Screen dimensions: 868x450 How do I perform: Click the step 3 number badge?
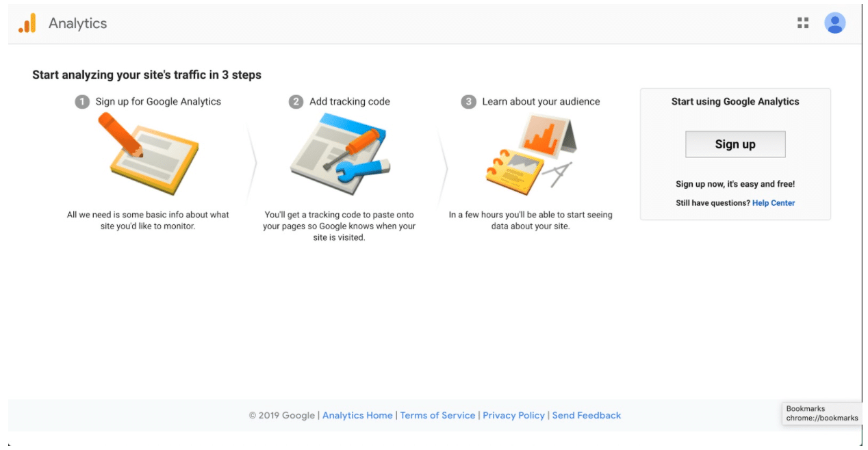pos(468,102)
